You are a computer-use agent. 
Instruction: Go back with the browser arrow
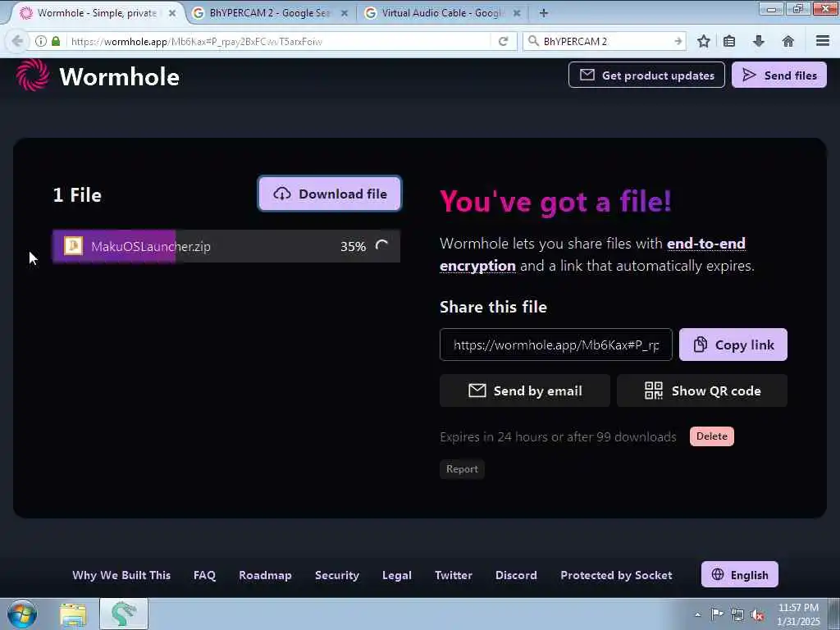17,41
